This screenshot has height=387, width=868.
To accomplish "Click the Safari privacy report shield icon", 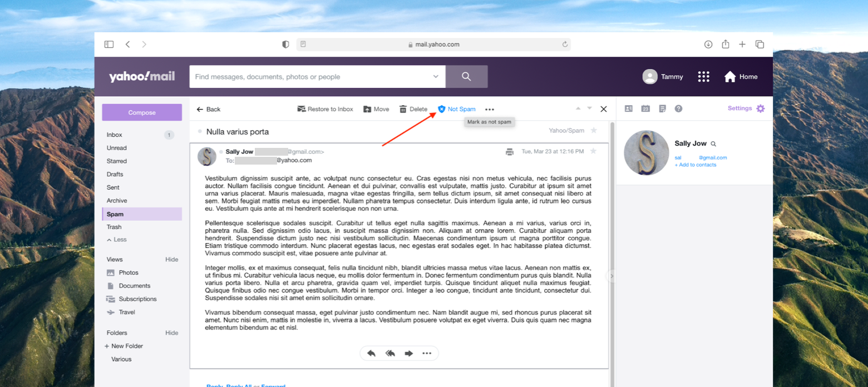I will point(285,44).
